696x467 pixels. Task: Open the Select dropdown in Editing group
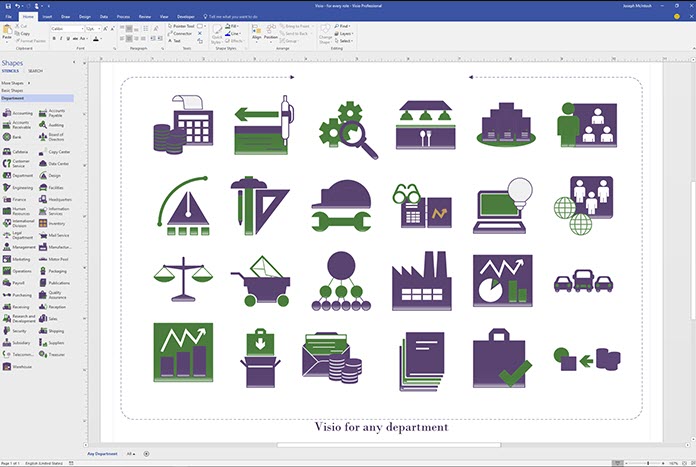point(344,41)
